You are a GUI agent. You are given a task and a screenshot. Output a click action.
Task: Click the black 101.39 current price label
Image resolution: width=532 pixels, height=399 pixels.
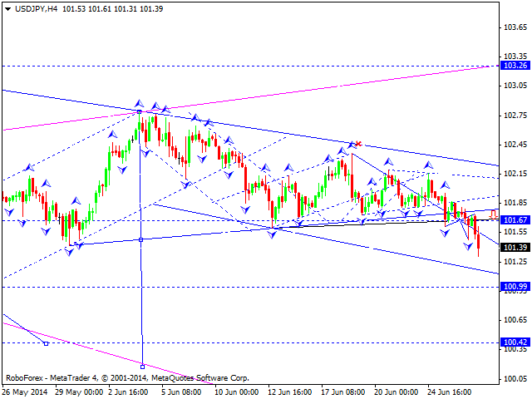click(x=515, y=248)
